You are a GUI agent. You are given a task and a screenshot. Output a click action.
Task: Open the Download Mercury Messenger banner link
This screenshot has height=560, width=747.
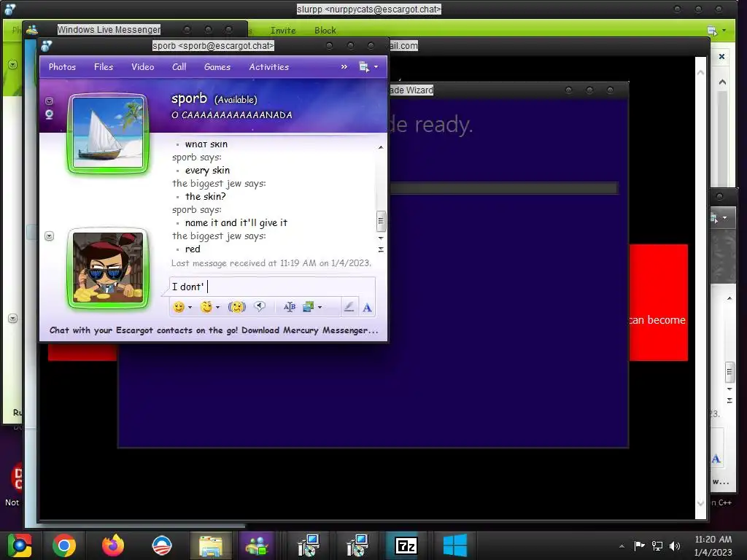pos(214,330)
